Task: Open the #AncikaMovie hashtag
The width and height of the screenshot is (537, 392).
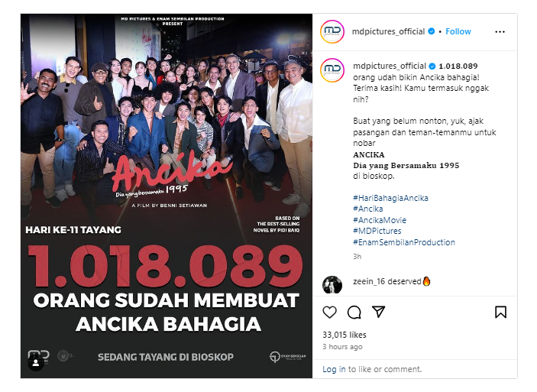Action: click(x=380, y=220)
